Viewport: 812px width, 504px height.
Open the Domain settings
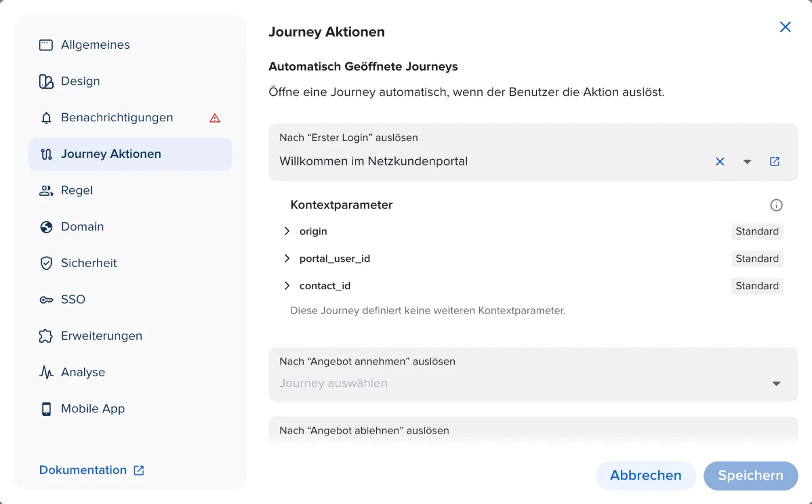[130, 227]
